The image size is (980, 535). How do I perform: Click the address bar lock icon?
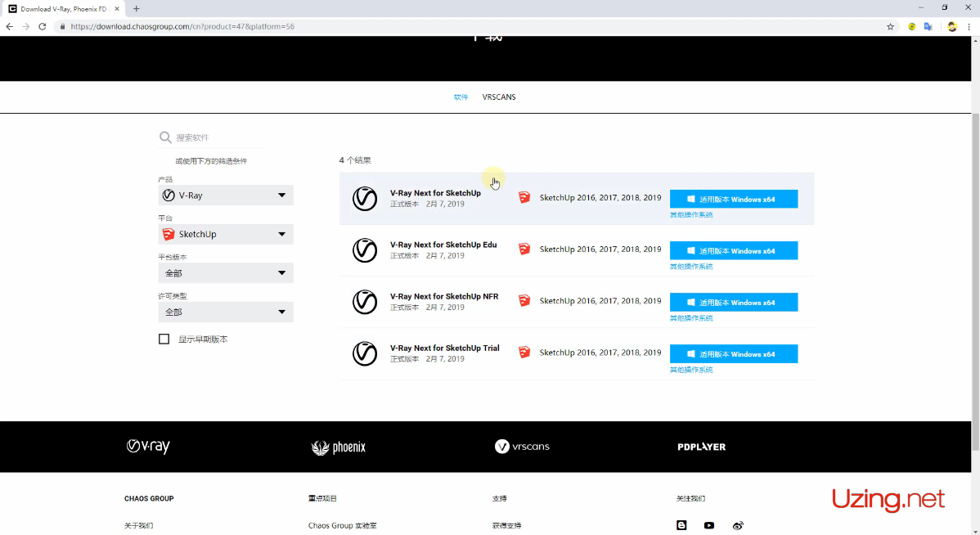(62, 26)
